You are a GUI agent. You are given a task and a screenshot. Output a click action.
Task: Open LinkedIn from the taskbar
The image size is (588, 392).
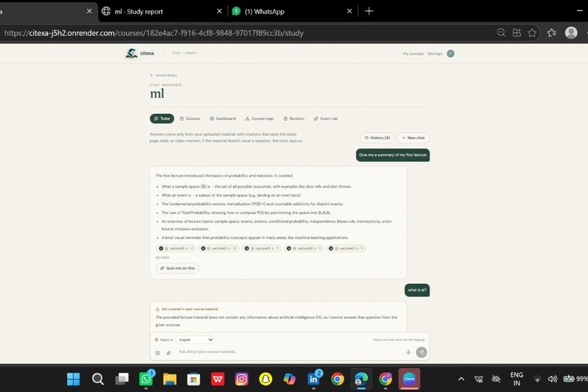click(314, 380)
